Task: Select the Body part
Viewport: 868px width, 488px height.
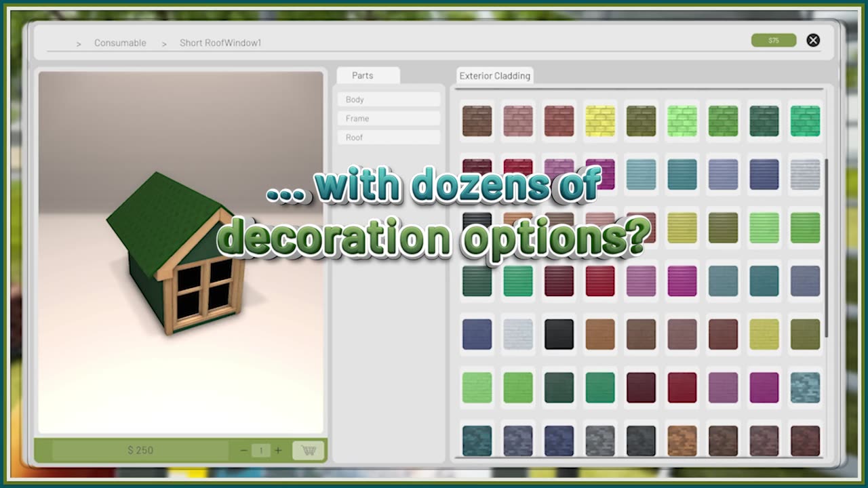Action: click(x=389, y=100)
